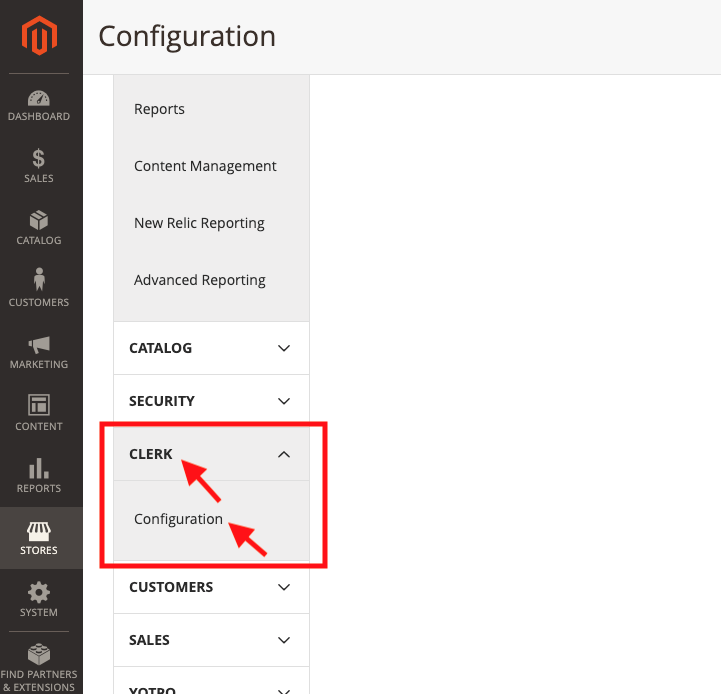Viewport: 721px width, 694px height.
Task: Open the System gear icon
Action: point(39,592)
